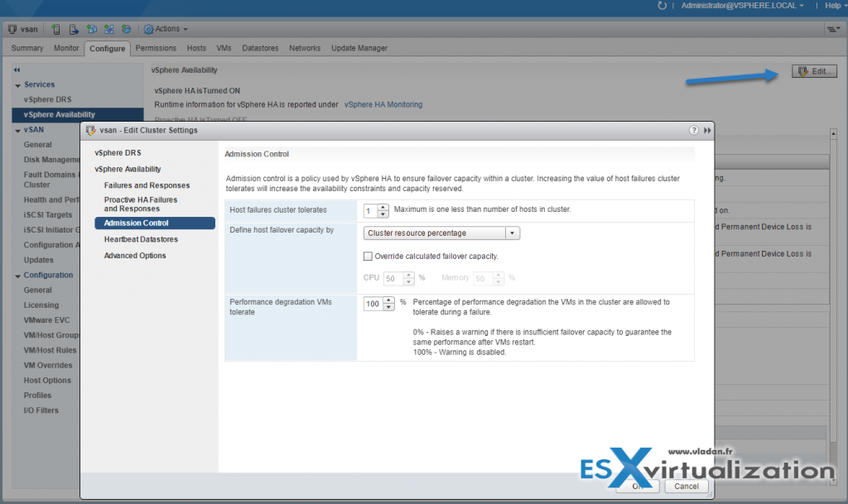Select Failures and Responses in dialog
848x504 pixels.
click(147, 185)
